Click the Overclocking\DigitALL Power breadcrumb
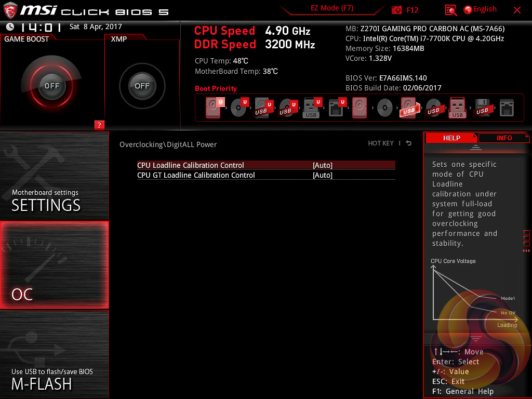This screenshot has height=399, width=532. (x=168, y=144)
